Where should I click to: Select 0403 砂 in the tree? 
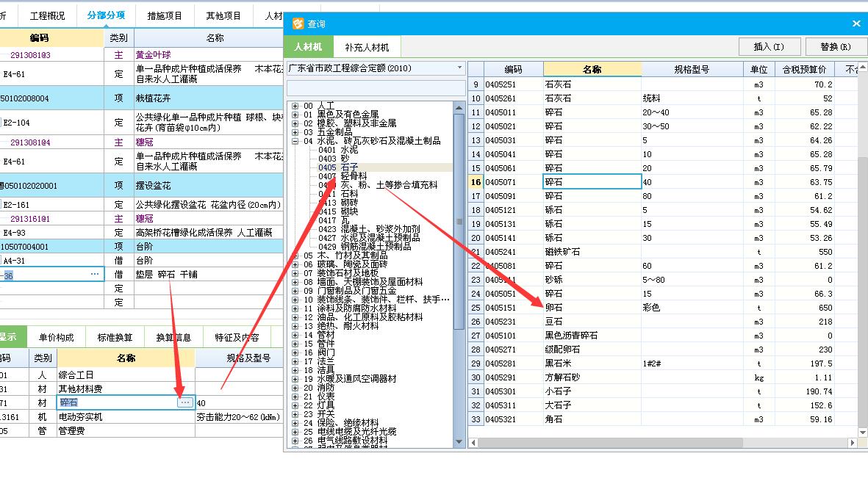click(x=334, y=159)
